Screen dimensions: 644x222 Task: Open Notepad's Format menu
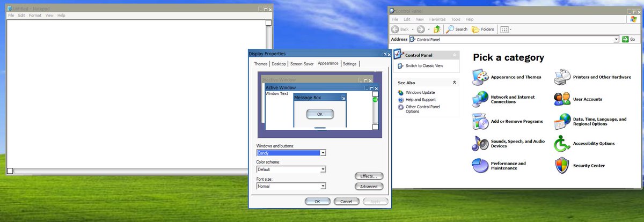pyautogui.click(x=35, y=16)
